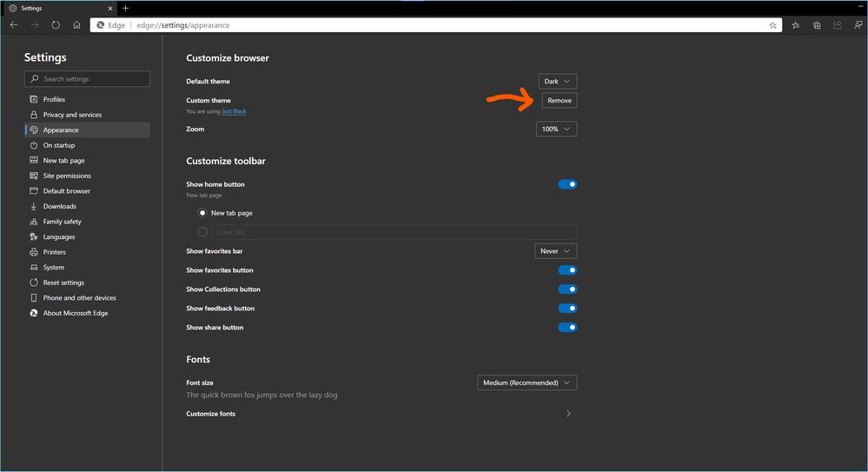868x472 pixels.
Task: Reload the page with the refresh icon
Action: [x=56, y=25]
